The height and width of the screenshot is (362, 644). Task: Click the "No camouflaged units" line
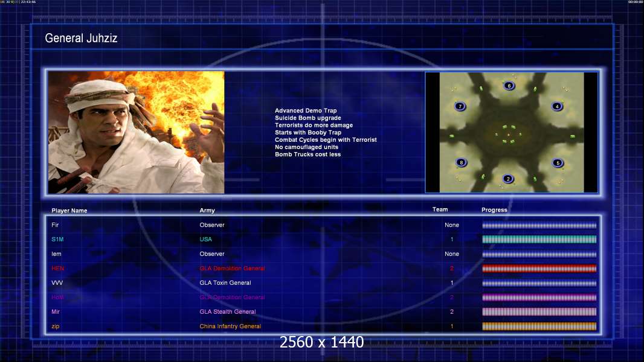click(306, 147)
